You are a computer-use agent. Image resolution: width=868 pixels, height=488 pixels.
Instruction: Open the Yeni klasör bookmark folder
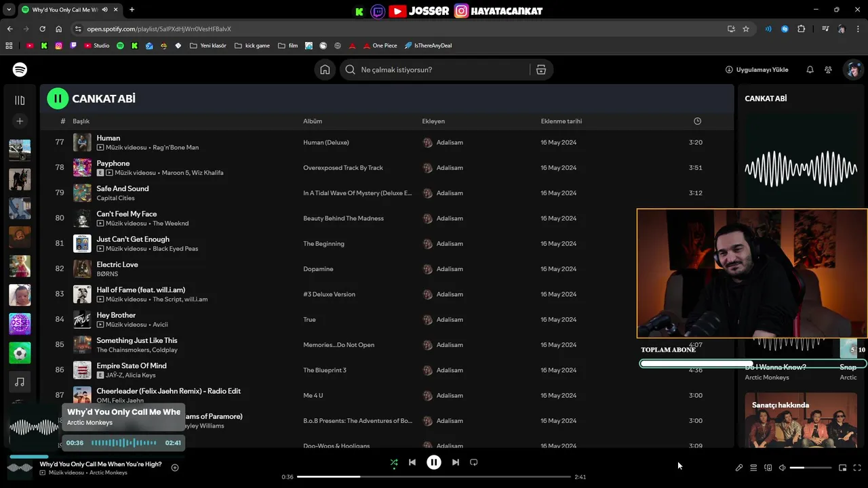point(208,45)
